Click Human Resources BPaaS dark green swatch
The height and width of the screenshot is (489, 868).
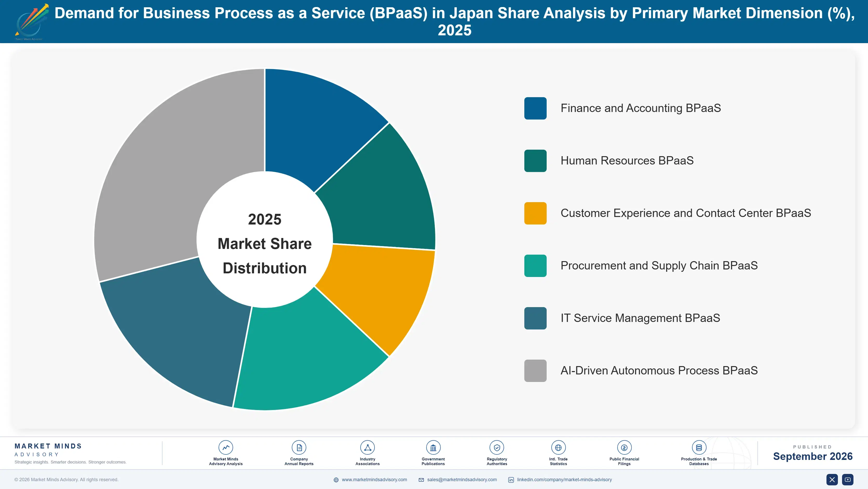coord(535,161)
